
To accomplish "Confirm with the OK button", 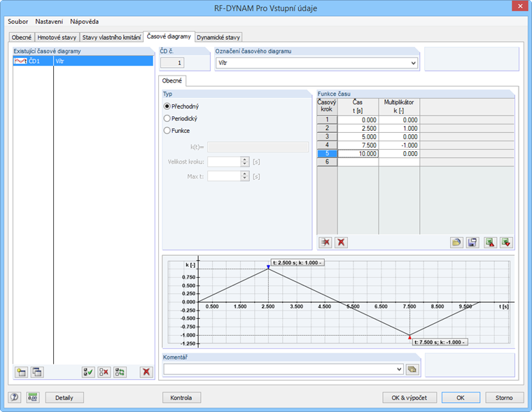I will (461, 397).
